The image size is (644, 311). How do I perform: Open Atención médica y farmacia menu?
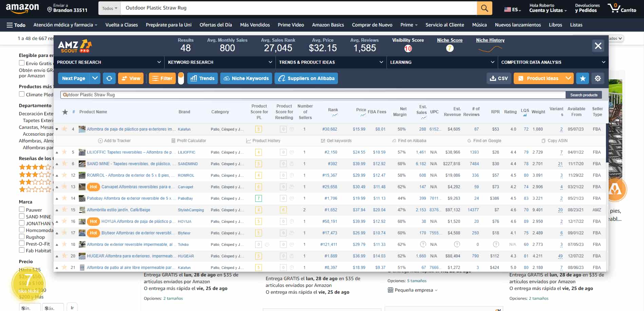coord(65,25)
